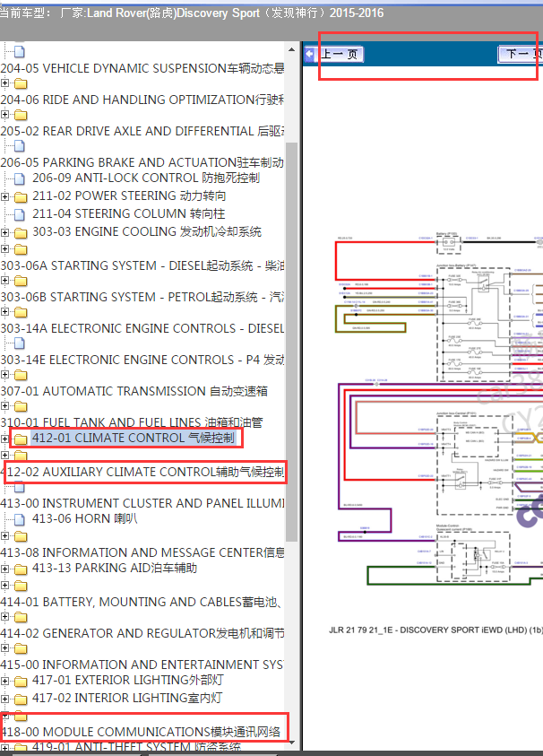Select 211-02 POWER STEERING 动力转向
The height and width of the screenshot is (756, 543).
129,196
